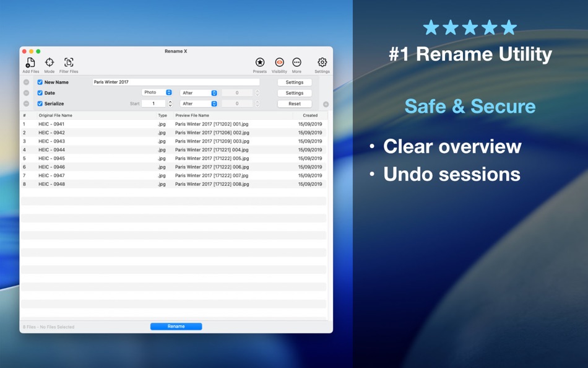This screenshot has height=368, width=588.
Task: Add a new rule with plus icon
Action: pyautogui.click(x=326, y=105)
